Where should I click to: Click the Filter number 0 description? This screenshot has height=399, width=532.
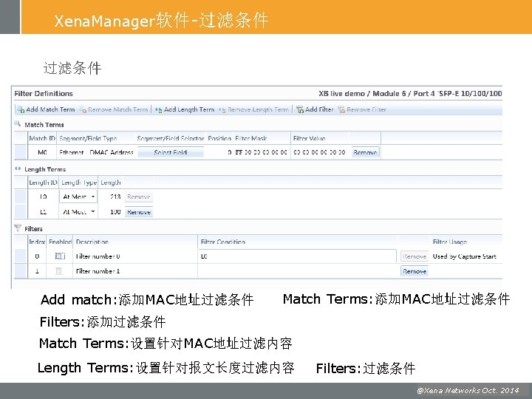pos(98,256)
